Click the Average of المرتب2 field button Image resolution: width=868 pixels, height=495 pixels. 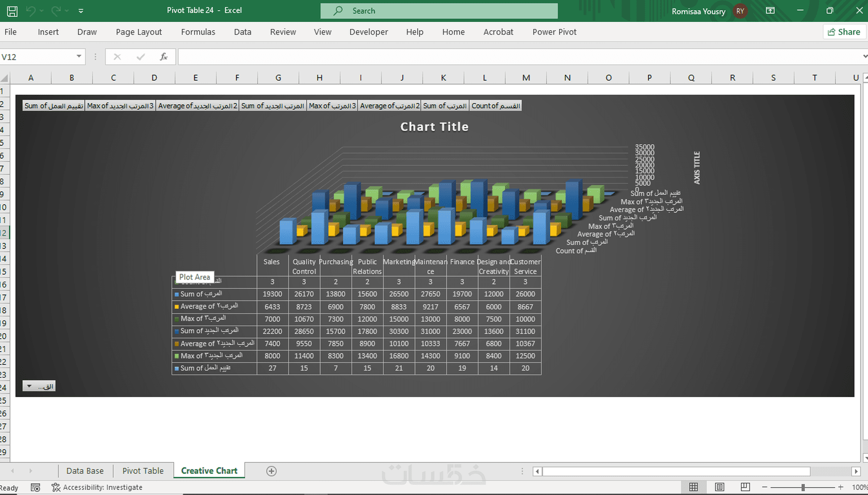tap(390, 106)
